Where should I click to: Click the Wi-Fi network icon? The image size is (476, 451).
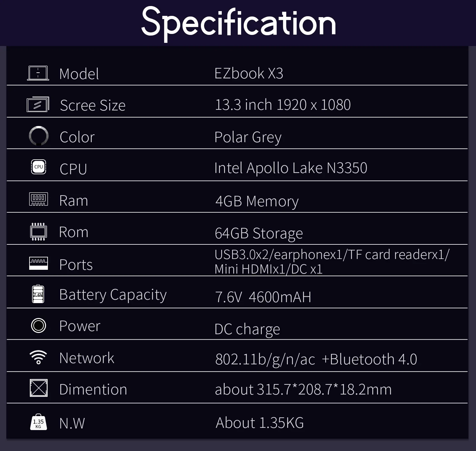coord(38,357)
